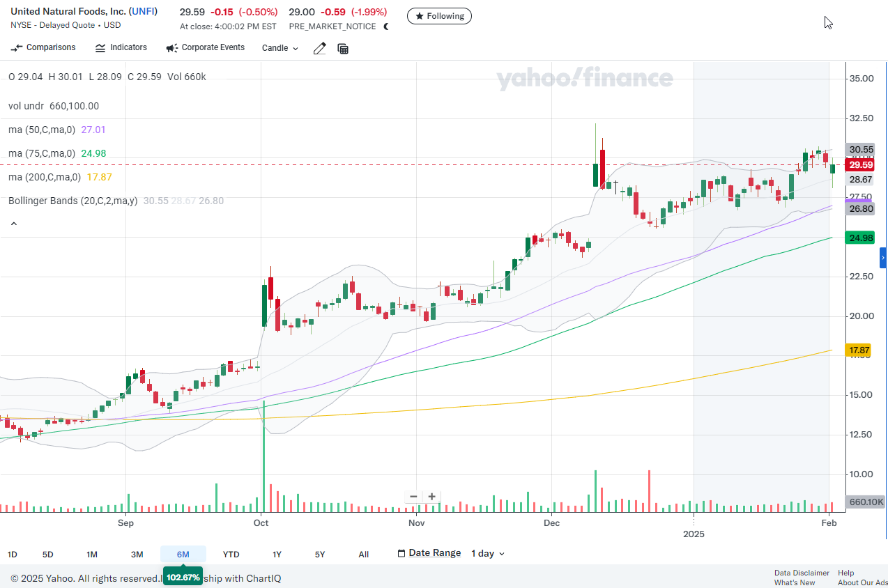Activate the pencil drawing tool

[x=319, y=48]
